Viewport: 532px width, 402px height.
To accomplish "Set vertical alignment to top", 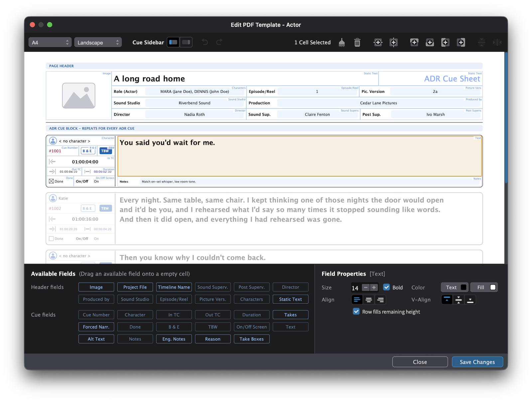I will coord(447,300).
